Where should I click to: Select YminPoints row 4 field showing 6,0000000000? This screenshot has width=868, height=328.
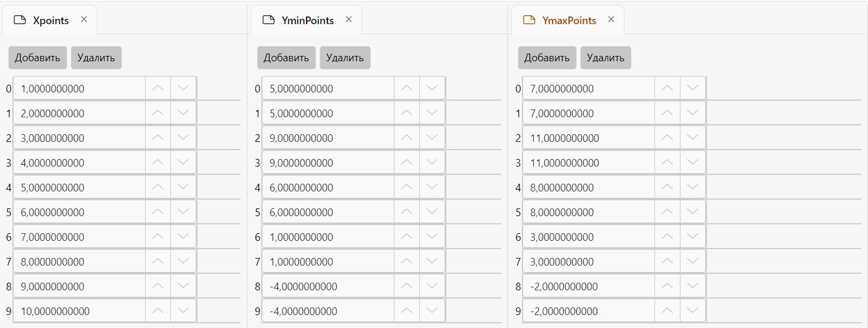tap(328, 187)
